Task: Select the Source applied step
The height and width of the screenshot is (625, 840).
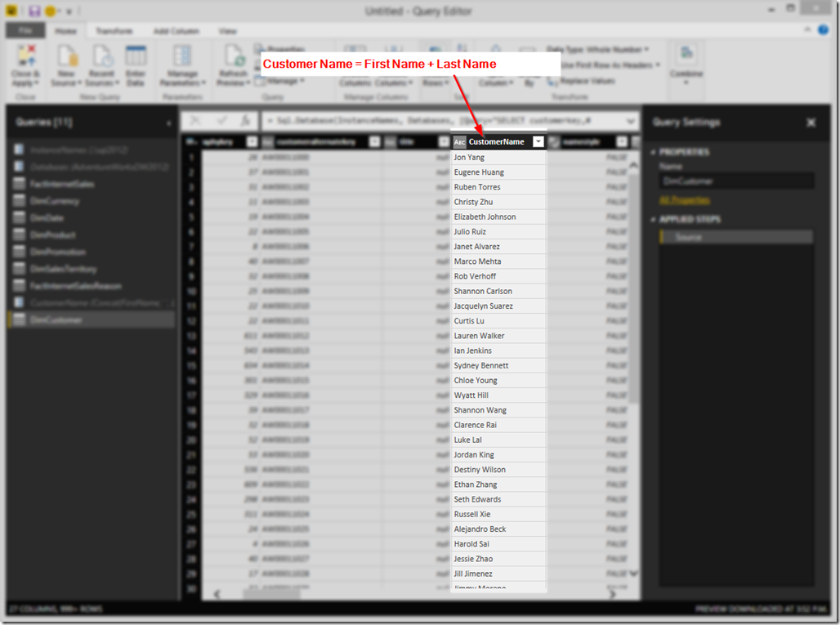Action: [x=736, y=237]
